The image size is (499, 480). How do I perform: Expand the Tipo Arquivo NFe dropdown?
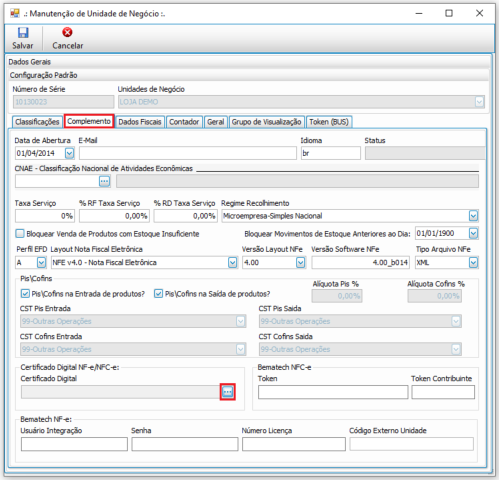473,263
